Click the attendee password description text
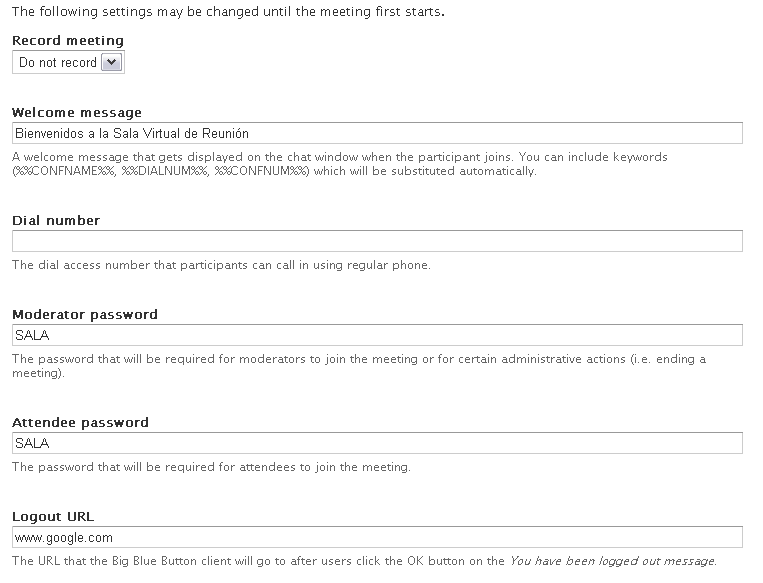 tap(211, 467)
